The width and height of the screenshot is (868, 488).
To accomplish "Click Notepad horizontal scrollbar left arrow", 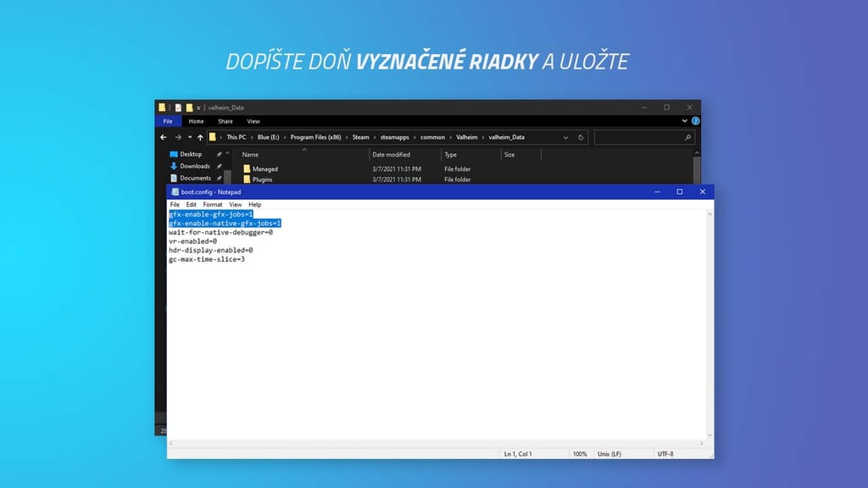I will point(171,443).
